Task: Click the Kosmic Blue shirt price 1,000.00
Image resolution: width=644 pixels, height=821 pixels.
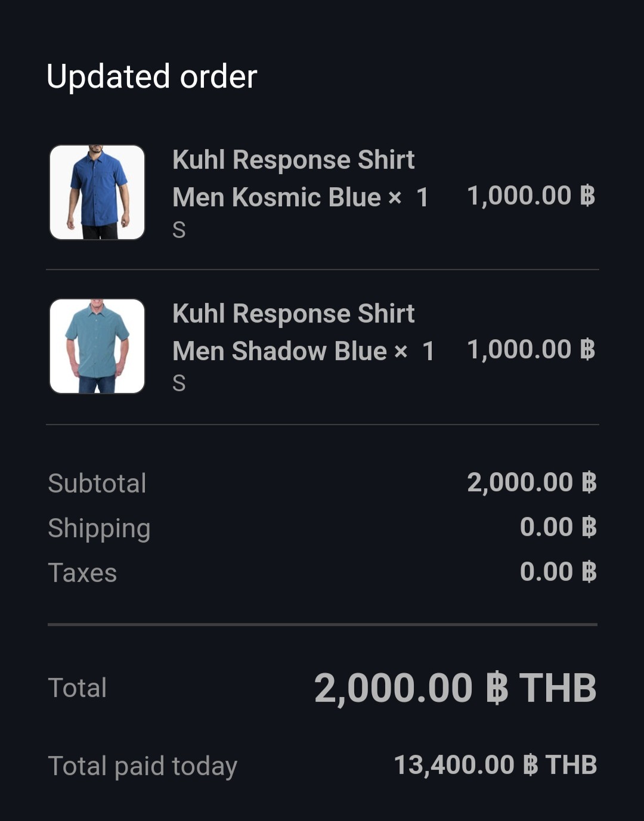Action: pyautogui.click(x=531, y=196)
